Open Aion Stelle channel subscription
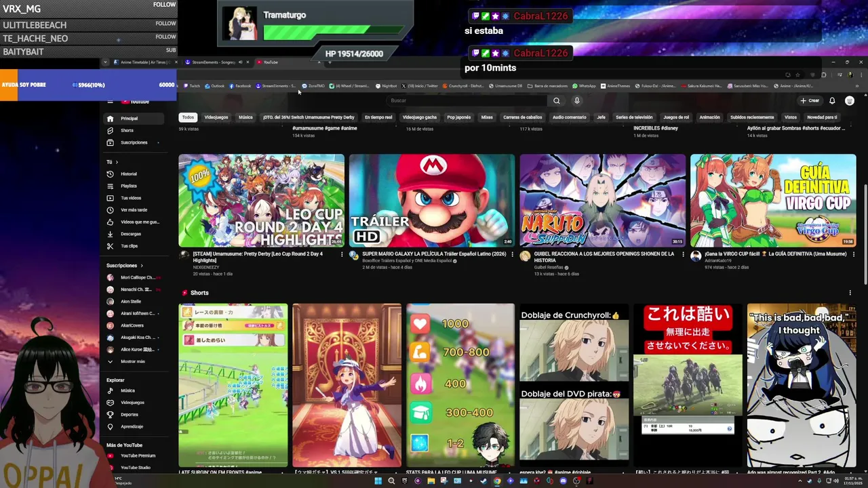The height and width of the screenshot is (488, 868). point(134,302)
